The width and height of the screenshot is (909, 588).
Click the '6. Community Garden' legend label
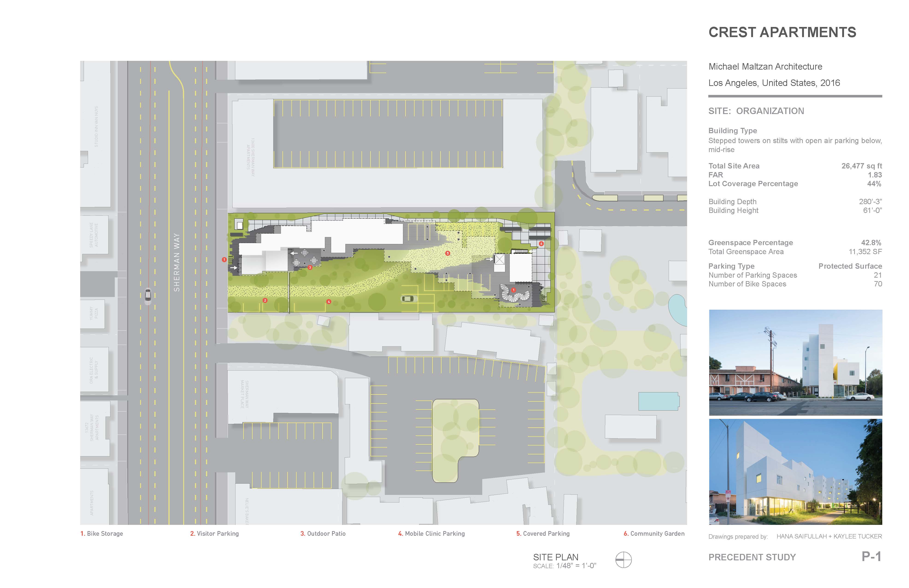tap(654, 533)
